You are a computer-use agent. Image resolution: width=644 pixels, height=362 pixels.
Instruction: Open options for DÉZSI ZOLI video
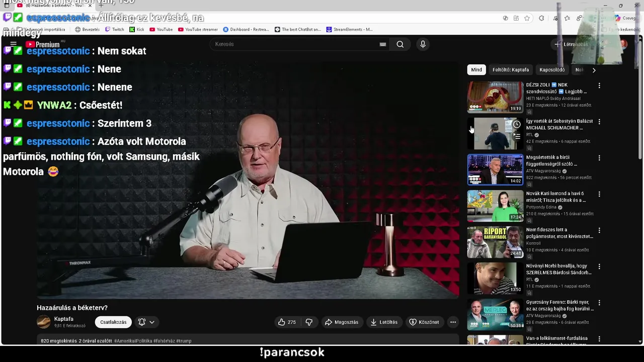pos(599,85)
